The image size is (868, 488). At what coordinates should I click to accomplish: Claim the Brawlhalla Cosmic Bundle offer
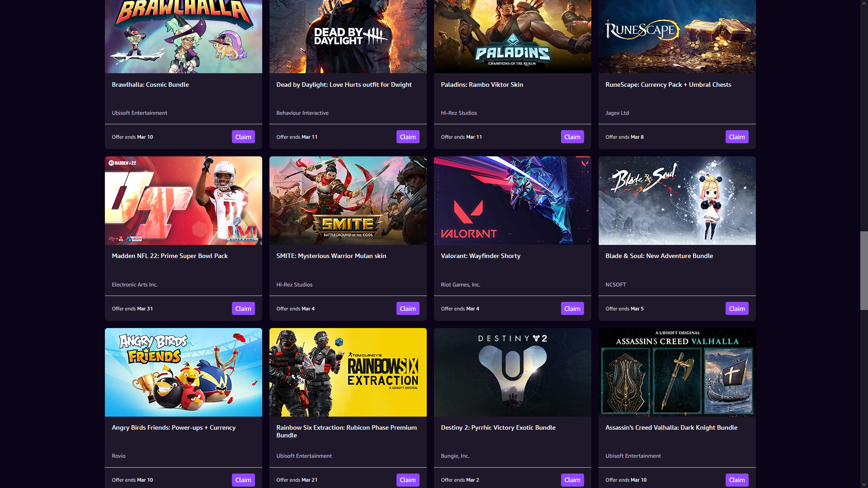pyautogui.click(x=243, y=137)
